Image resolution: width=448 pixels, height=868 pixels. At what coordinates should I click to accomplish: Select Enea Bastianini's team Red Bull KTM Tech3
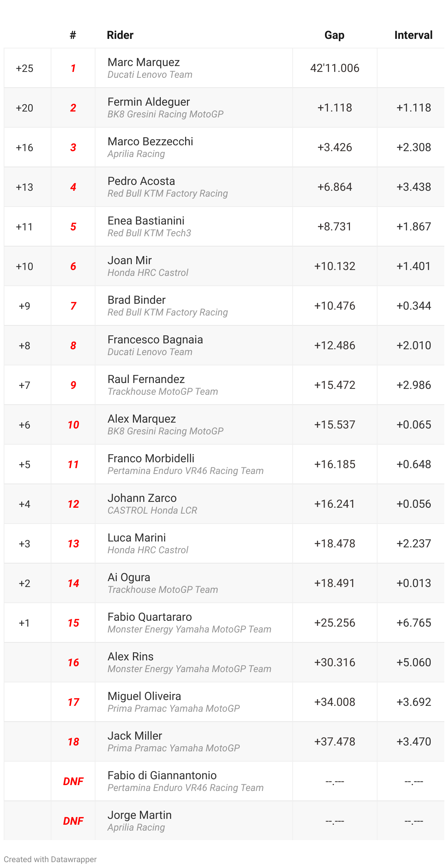[149, 233]
